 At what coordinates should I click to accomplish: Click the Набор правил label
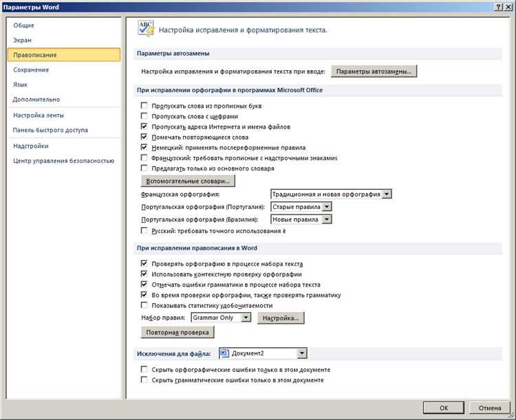(x=163, y=318)
